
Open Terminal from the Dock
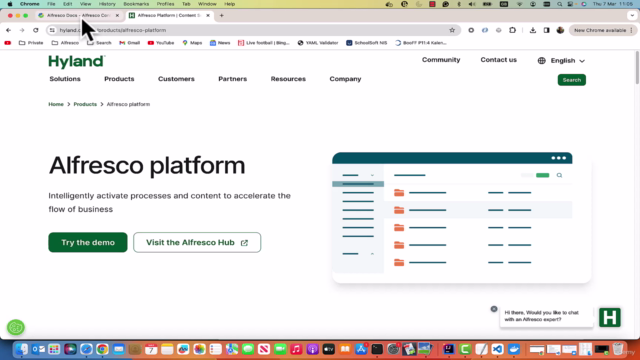[x=377, y=349]
